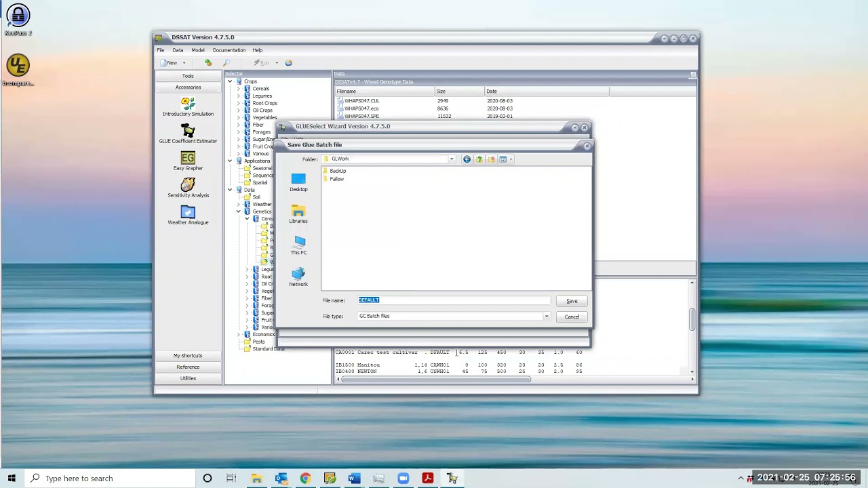The width and height of the screenshot is (868, 488).
Task: Open the Data menu in DSSAT
Action: click(178, 50)
